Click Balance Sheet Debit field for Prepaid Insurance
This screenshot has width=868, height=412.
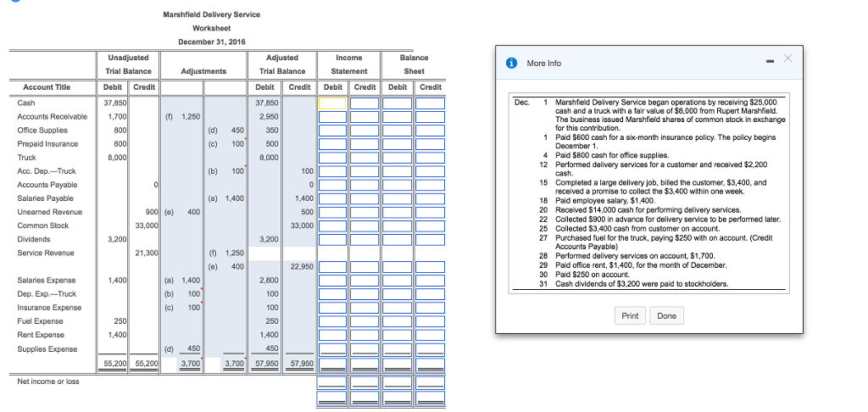click(x=397, y=143)
